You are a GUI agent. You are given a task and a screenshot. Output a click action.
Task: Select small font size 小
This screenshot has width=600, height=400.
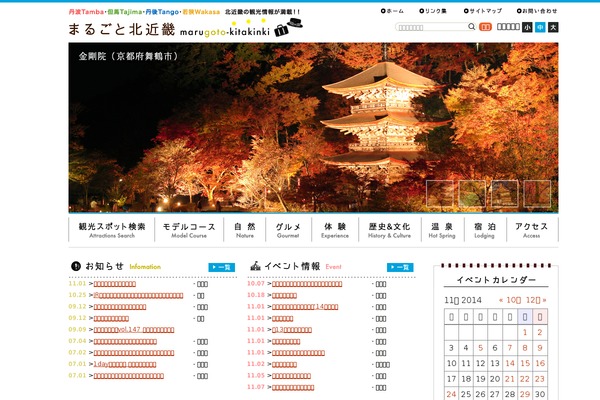pos(527,27)
